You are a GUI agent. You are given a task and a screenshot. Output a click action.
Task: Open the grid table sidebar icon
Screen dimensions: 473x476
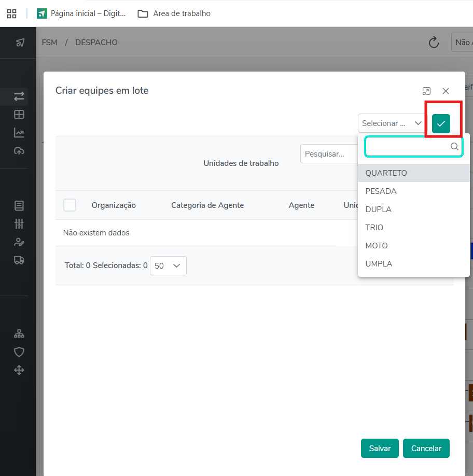pyautogui.click(x=19, y=115)
